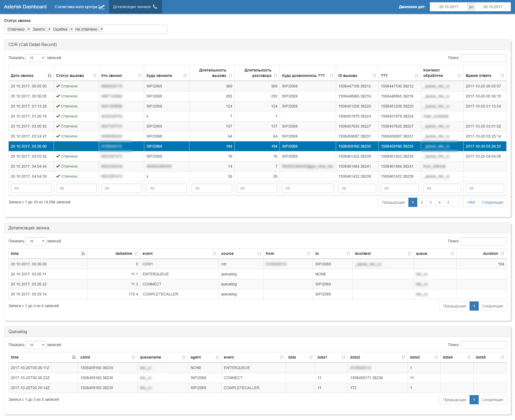The width and height of the screenshot is (515, 420).
Task: Sort by Дата звонка column icon
Action: 50,76
